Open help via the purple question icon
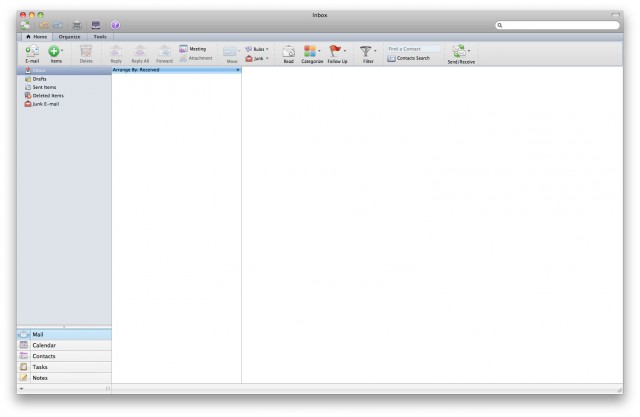640x417 pixels. pos(115,25)
